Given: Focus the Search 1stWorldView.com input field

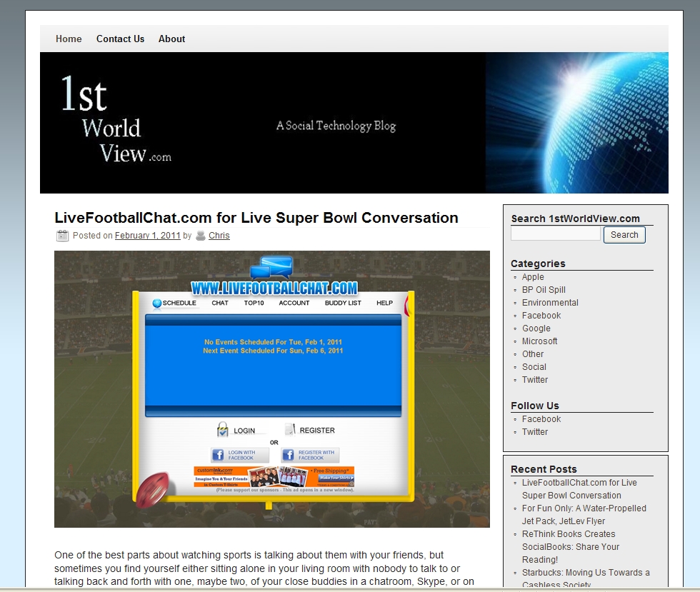Looking at the screenshot, I should coord(556,234).
